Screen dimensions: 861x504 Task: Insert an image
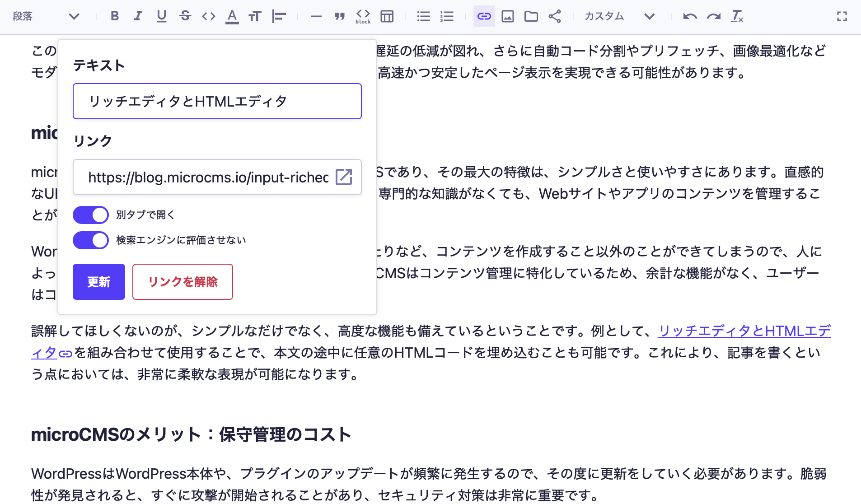click(x=508, y=16)
